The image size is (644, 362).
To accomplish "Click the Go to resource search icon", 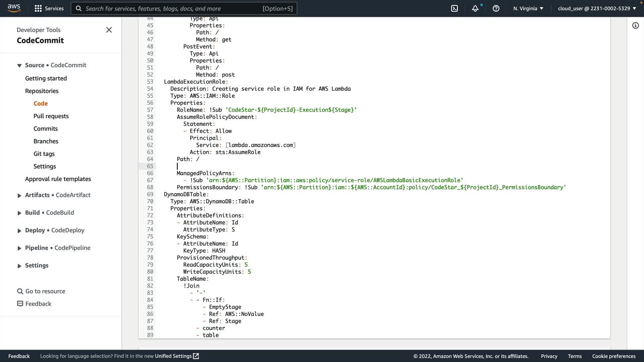I will pos(20,291).
